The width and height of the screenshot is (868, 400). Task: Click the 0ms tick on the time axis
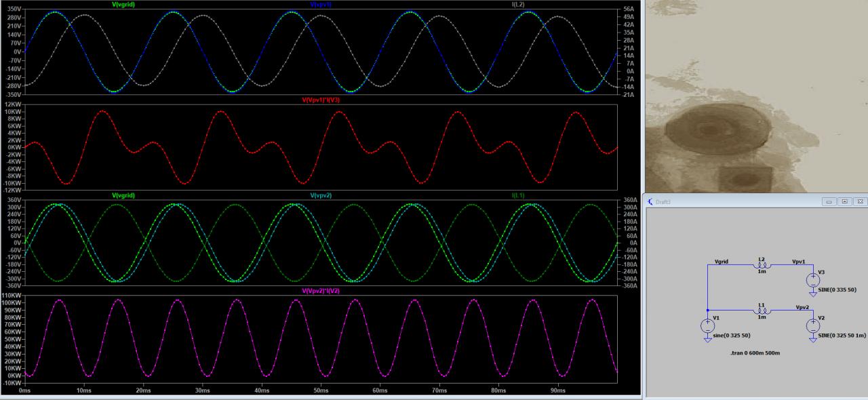tap(25, 391)
